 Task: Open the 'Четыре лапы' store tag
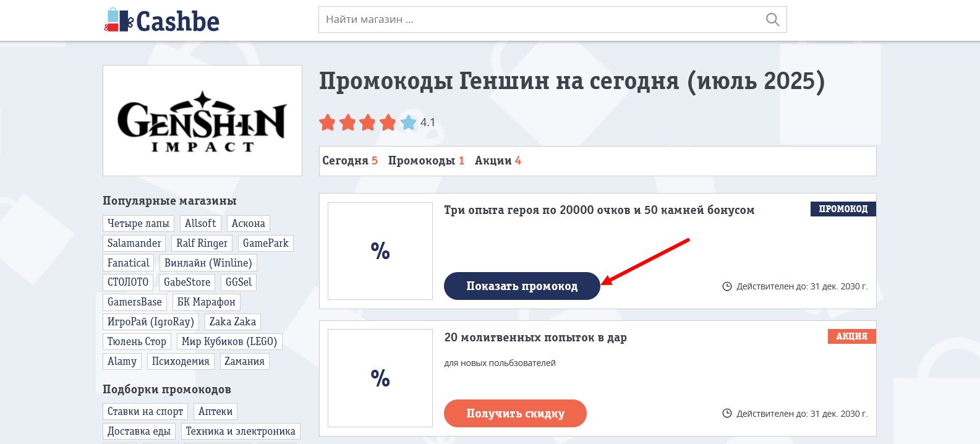pyautogui.click(x=138, y=223)
